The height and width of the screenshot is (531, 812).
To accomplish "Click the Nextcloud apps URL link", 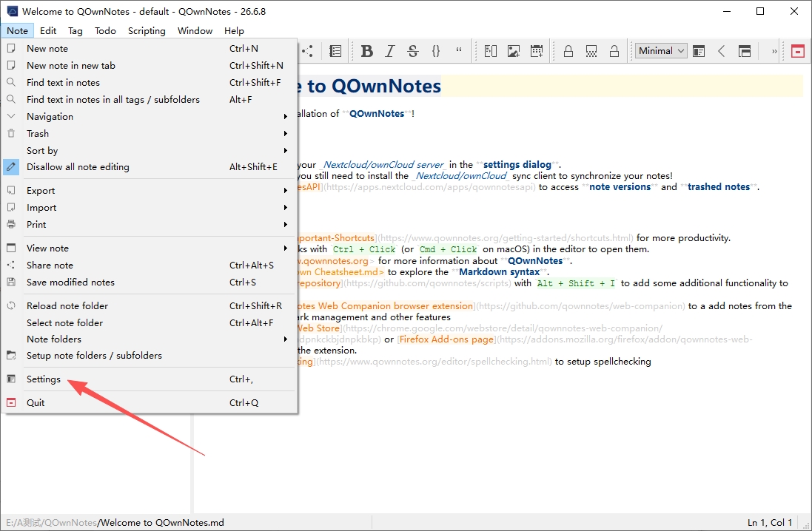I will tap(428, 187).
